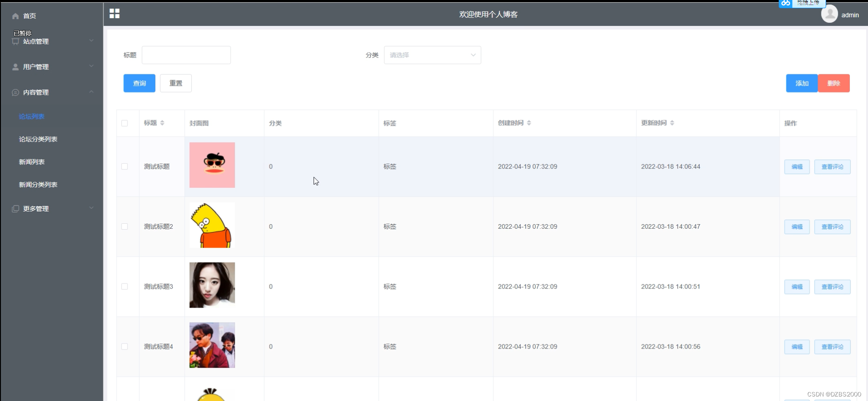Expand the 更多管理 menu chevron
868x401 pixels.
tap(92, 208)
